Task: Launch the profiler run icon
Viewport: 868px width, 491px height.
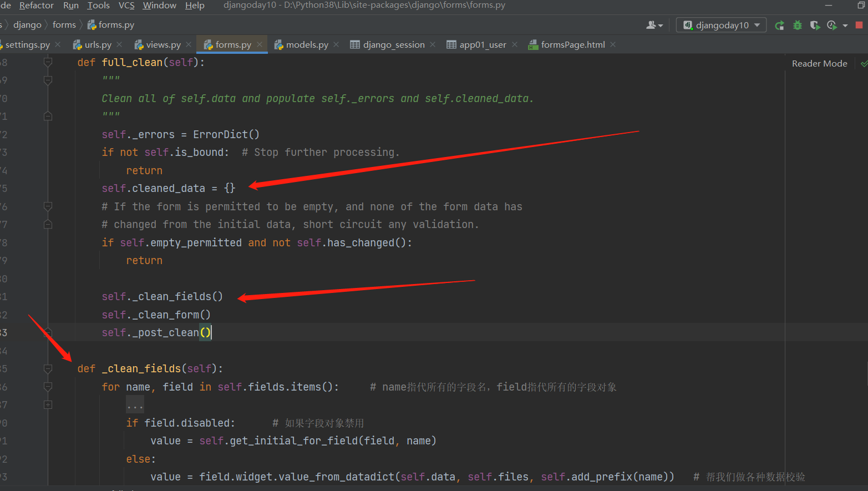Action: (831, 25)
